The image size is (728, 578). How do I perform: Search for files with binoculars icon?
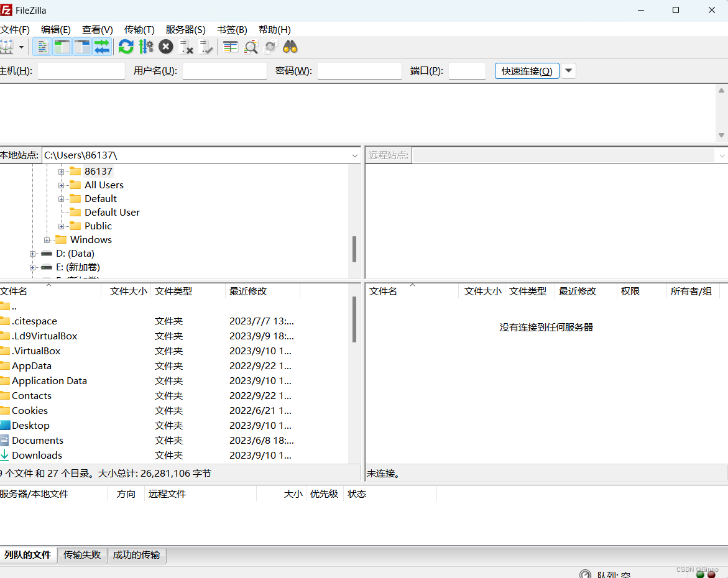click(x=290, y=47)
